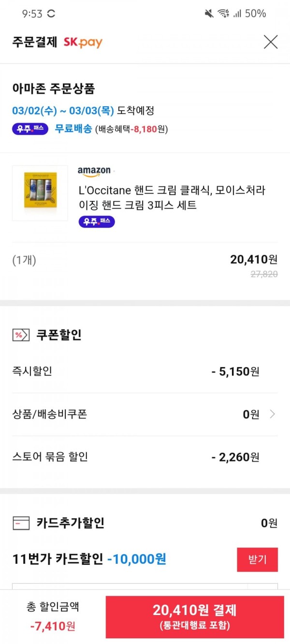Tap the 우주패스 badge beside 무료배송

30,129
